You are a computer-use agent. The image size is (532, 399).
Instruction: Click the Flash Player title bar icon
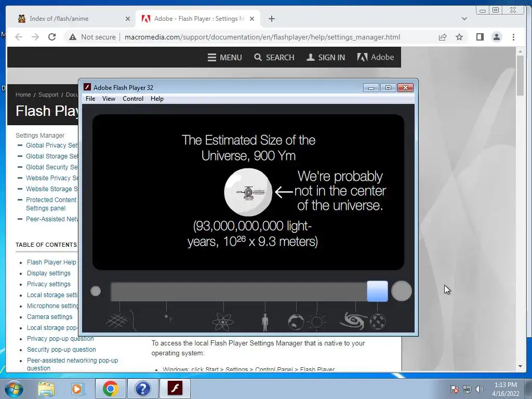tap(87, 87)
